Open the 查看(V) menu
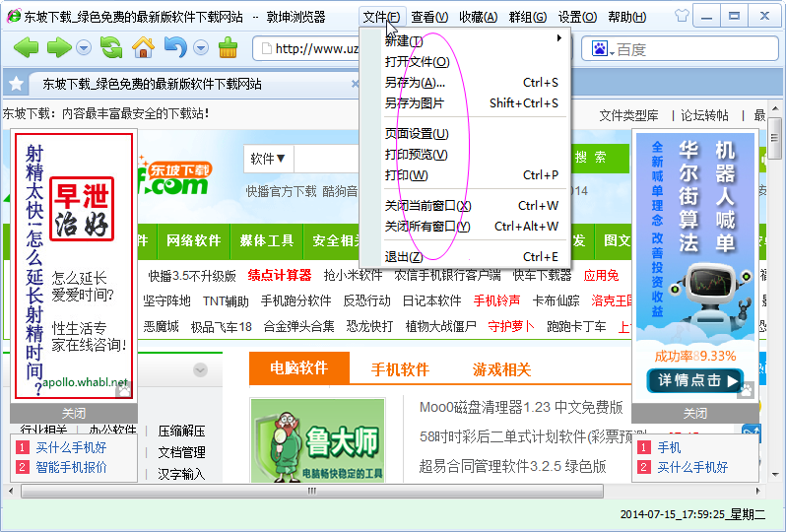The width and height of the screenshot is (786, 532). (x=429, y=17)
